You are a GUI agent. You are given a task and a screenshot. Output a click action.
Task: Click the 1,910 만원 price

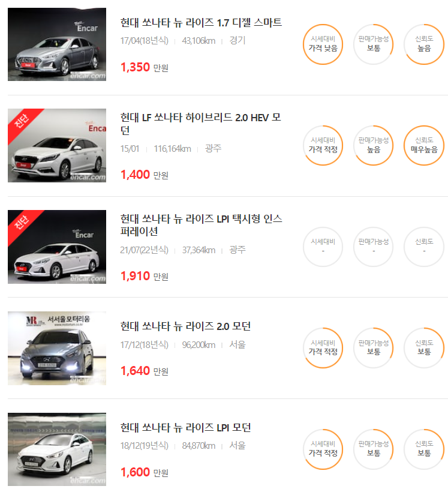(145, 276)
